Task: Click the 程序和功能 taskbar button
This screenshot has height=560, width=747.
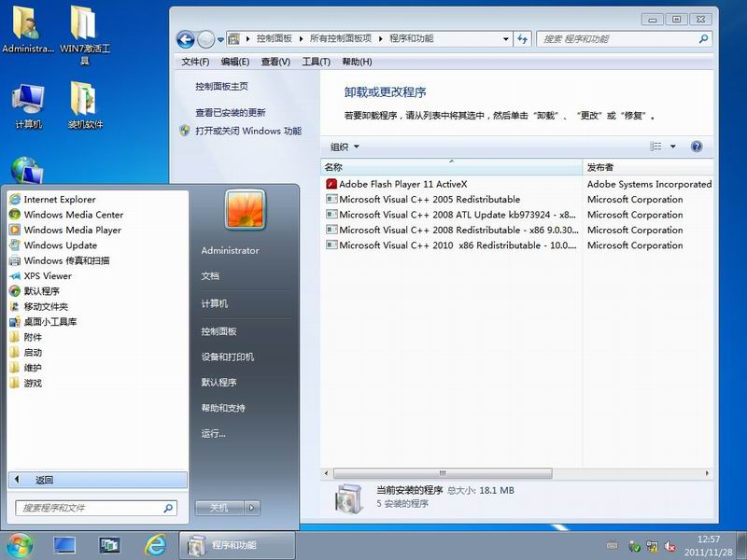Action: tap(237, 545)
